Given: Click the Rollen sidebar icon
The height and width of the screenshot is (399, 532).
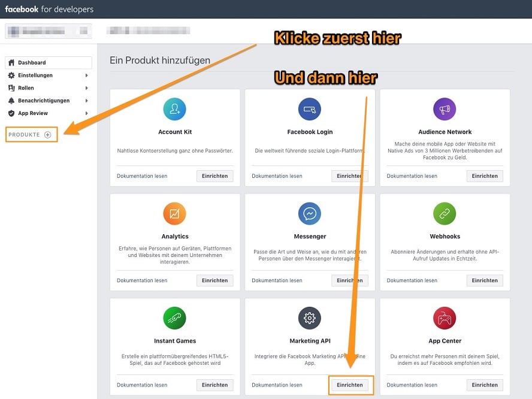Looking at the screenshot, I should (x=11, y=88).
